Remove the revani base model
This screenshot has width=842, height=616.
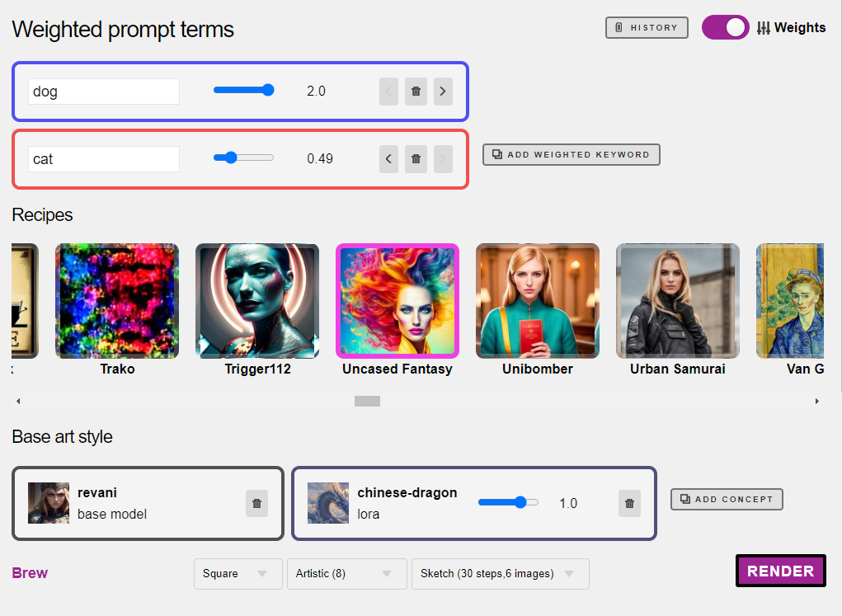coord(256,503)
